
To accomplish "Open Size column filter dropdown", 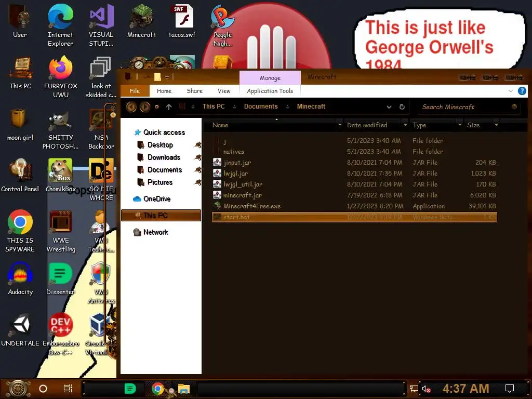I will (496, 125).
